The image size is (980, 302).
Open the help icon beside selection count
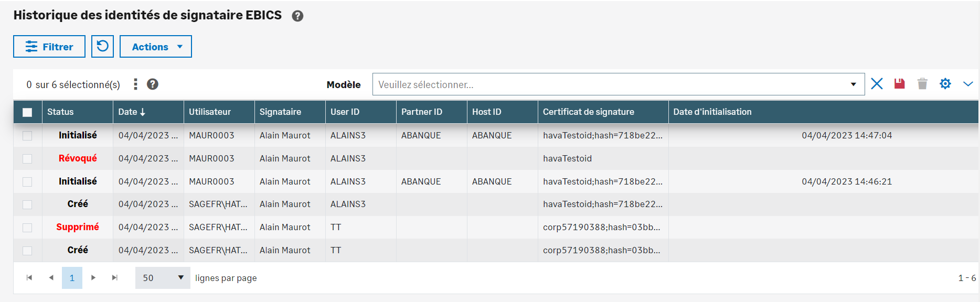153,84
